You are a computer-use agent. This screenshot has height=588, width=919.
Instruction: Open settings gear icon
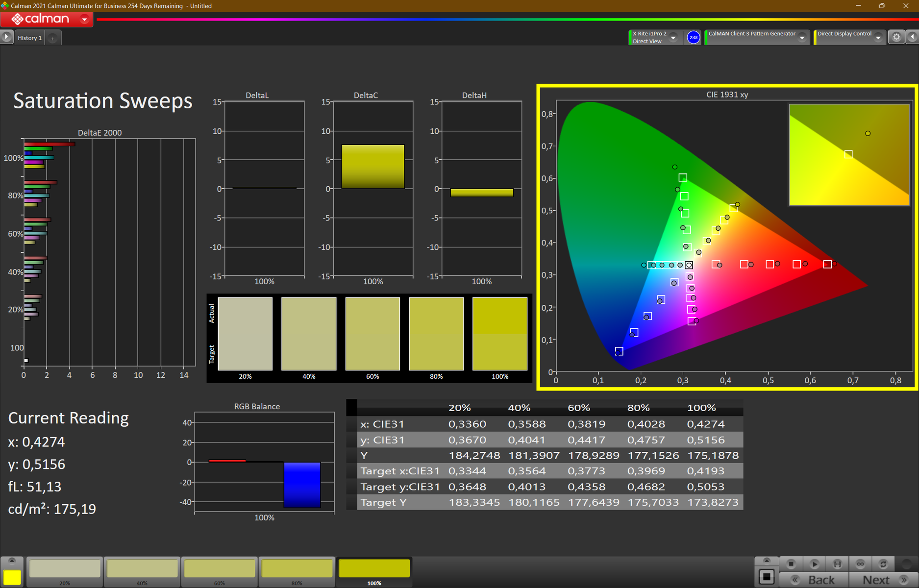(x=896, y=37)
